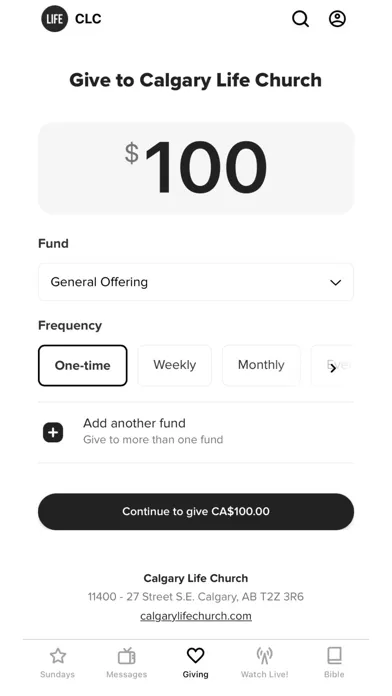Select Weekly frequency option
Screen dimensions: 392x696
(174, 365)
